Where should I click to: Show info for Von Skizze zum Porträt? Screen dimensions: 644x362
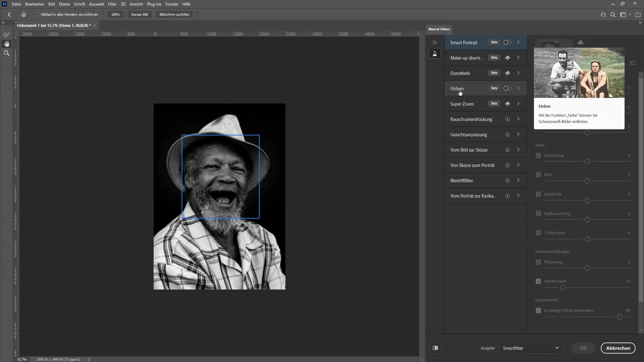(507, 165)
